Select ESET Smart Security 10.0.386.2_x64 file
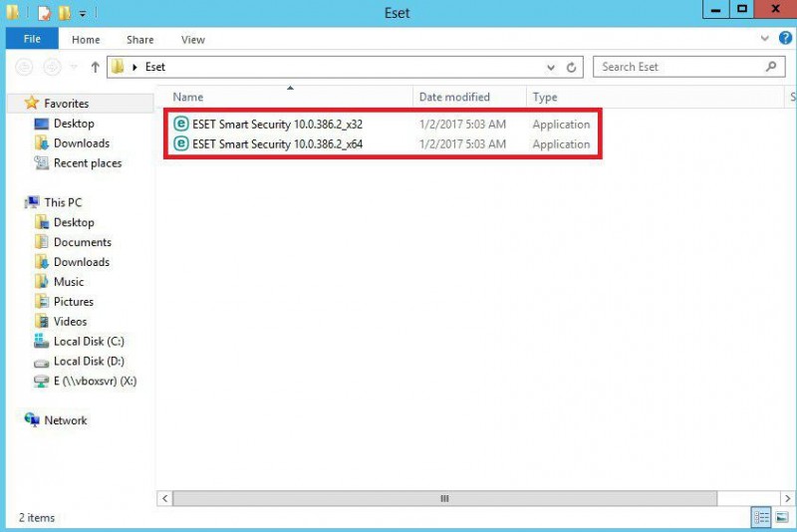Image resolution: width=797 pixels, height=532 pixels. click(277, 143)
